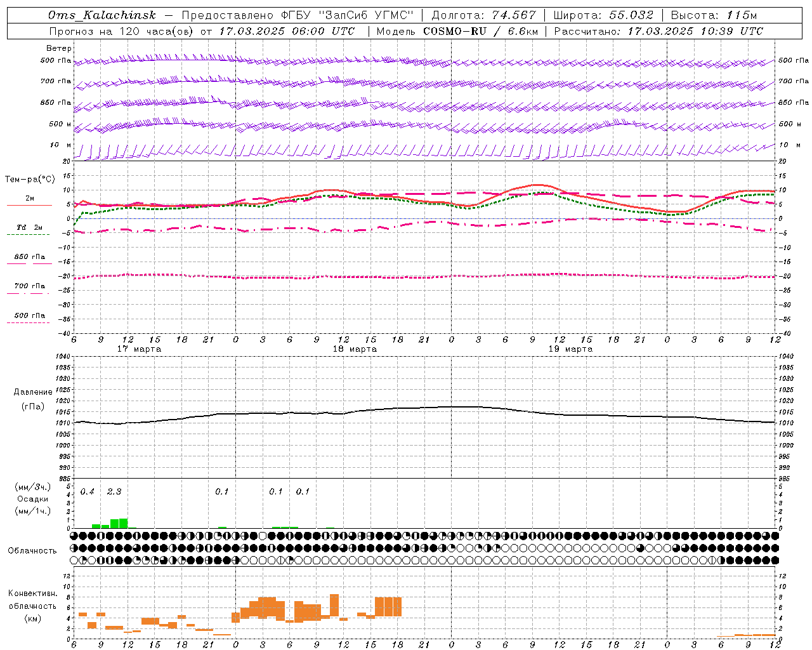The width and height of the screenshot is (812, 650).
Task: Select the (мм/1ч.) precipitation unit label
Action: pos(33,511)
